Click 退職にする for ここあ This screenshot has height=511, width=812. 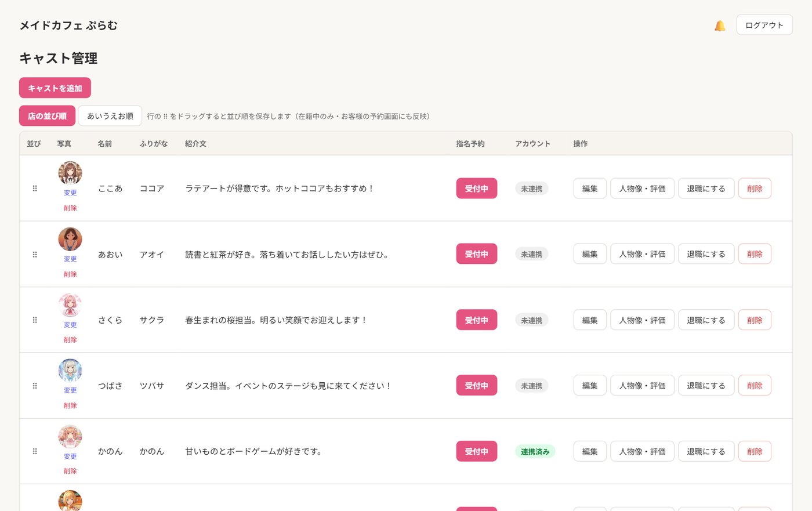click(706, 189)
